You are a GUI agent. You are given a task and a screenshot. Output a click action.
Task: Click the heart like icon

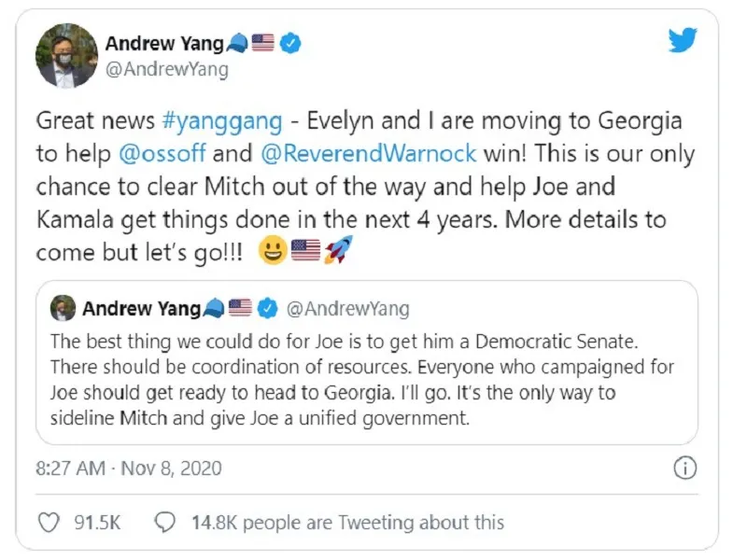(47, 523)
